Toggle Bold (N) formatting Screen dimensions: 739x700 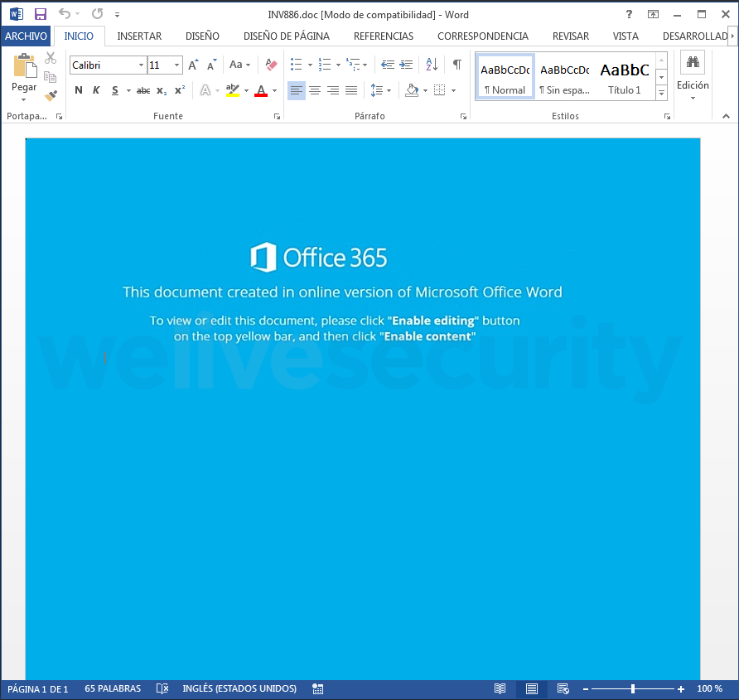point(79,90)
